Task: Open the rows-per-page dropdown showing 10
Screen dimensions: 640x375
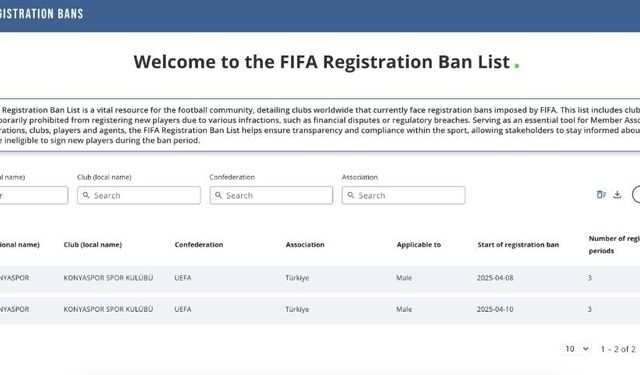Action: point(576,349)
